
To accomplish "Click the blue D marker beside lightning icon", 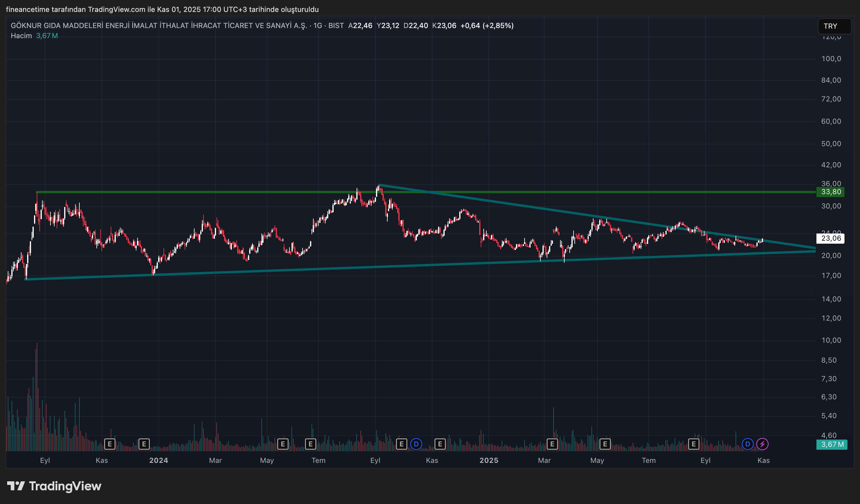I will (748, 444).
